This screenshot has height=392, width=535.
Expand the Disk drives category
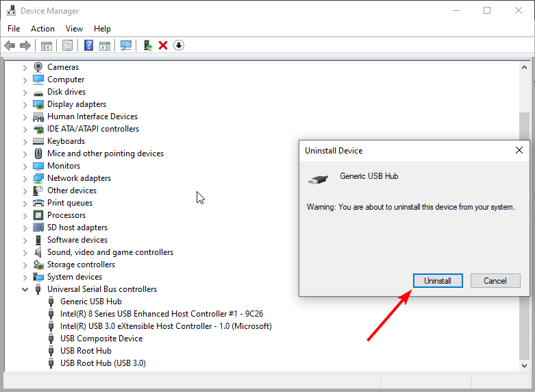point(25,93)
